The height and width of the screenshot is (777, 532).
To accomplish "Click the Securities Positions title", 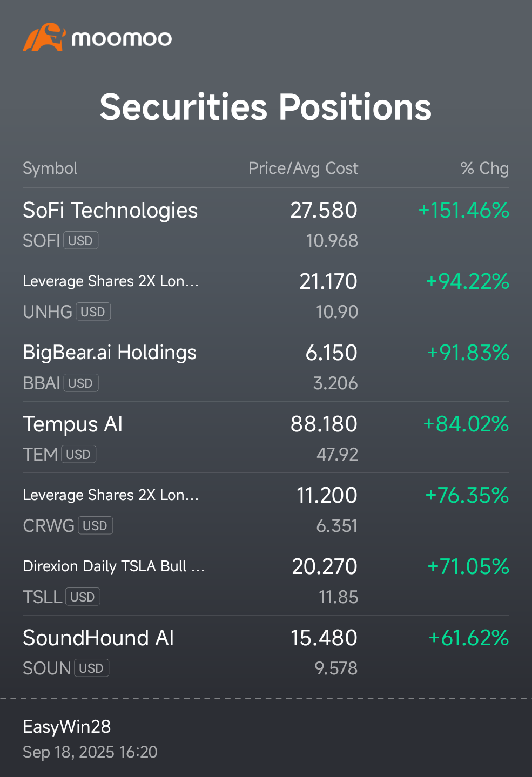I will [266, 107].
